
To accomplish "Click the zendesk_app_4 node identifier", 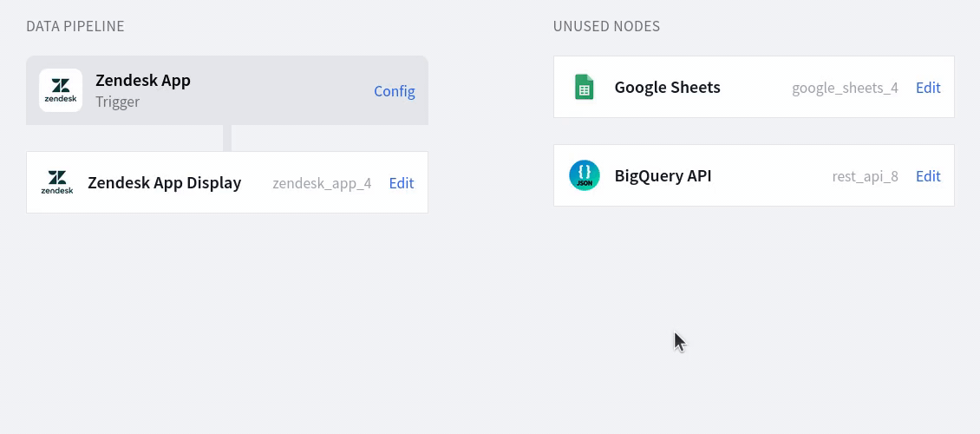I will 322,183.
